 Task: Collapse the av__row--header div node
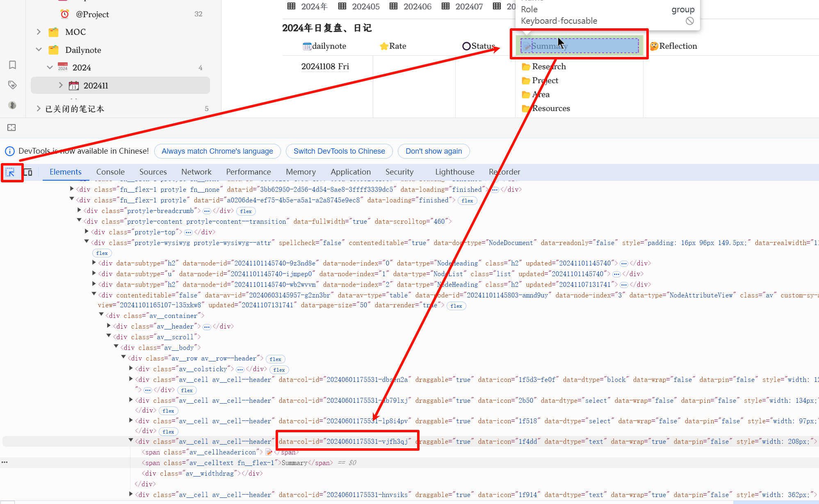click(123, 358)
